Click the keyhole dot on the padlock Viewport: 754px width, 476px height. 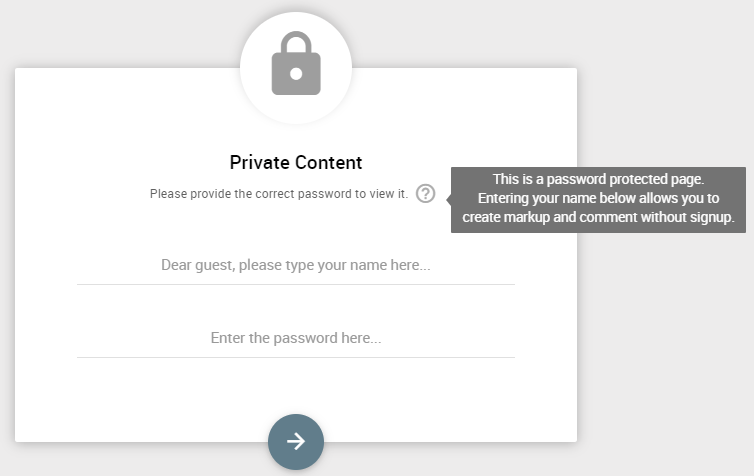296,74
